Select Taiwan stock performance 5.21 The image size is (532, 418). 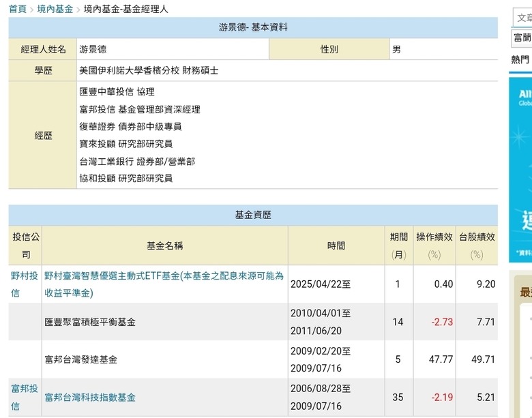coord(486,398)
